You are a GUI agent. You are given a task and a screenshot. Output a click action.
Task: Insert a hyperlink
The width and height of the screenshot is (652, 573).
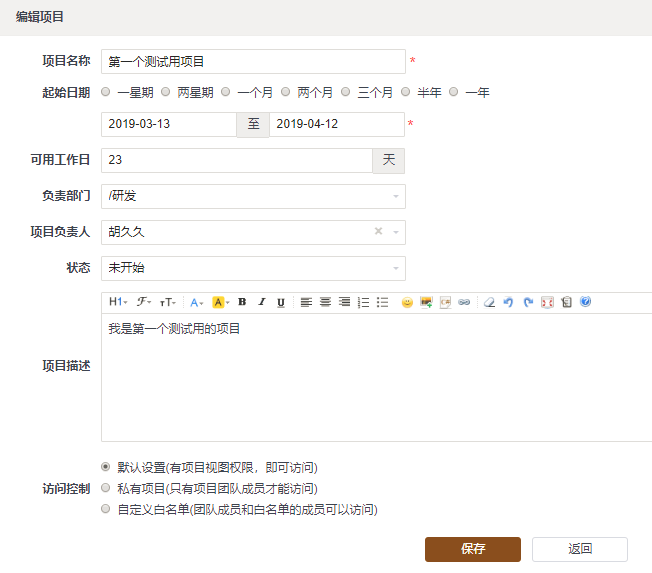464,302
